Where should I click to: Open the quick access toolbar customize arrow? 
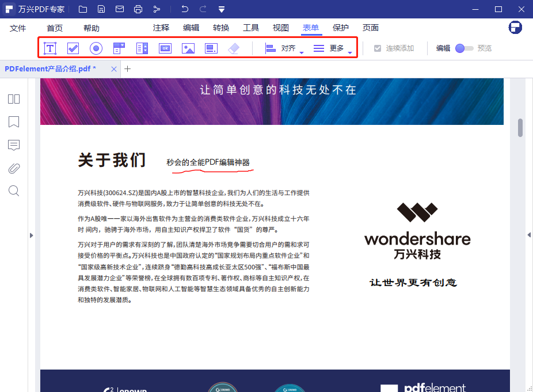click(222, 9)
